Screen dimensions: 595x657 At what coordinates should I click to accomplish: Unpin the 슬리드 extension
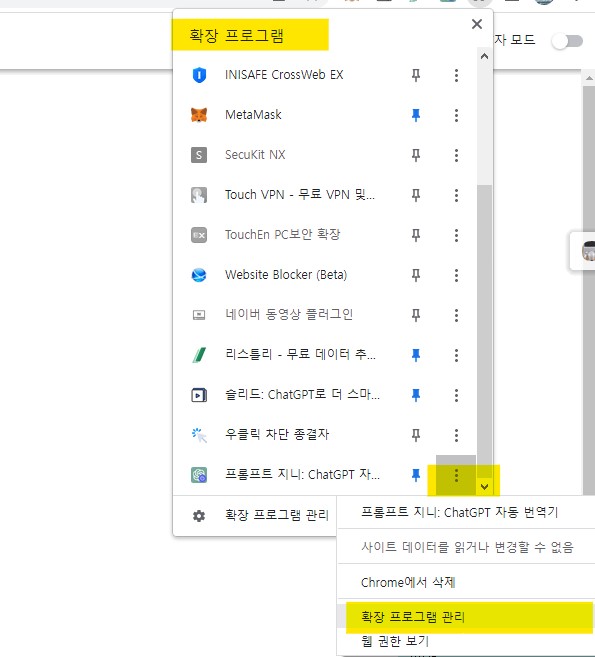[x=416, y=395]
